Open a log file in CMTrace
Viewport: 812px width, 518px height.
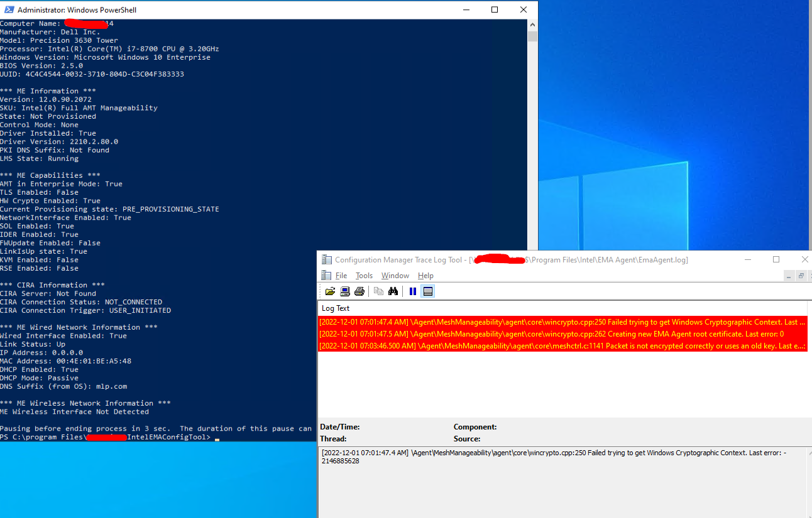coord(331,291)
